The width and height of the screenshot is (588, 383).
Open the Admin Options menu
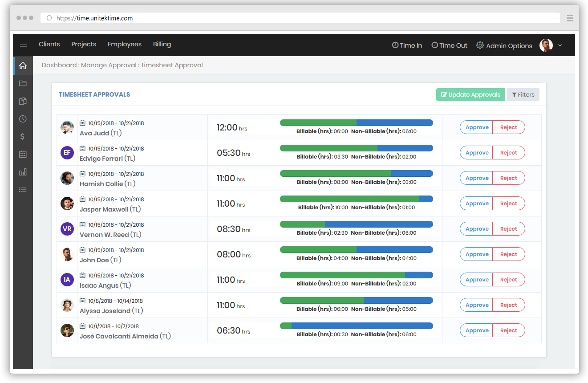504,45
